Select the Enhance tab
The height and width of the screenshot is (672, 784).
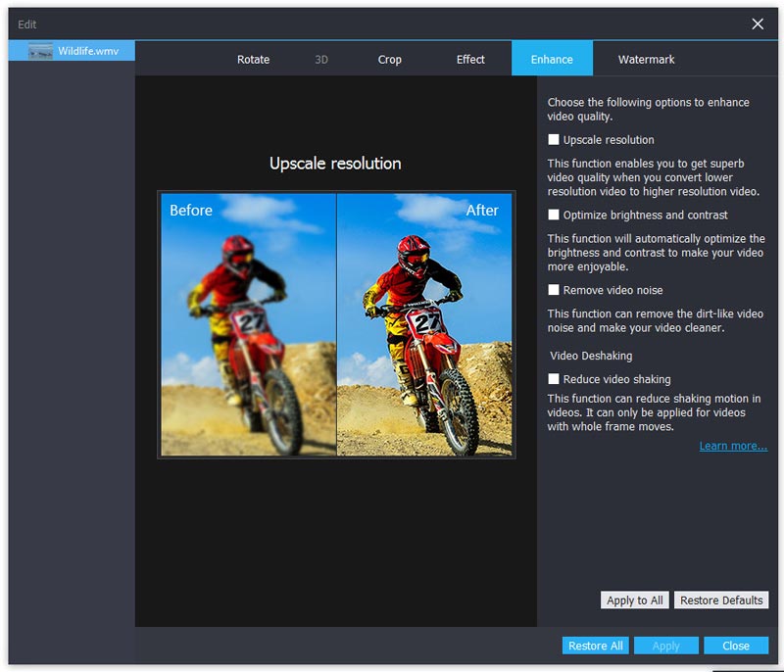click(552, 60)
